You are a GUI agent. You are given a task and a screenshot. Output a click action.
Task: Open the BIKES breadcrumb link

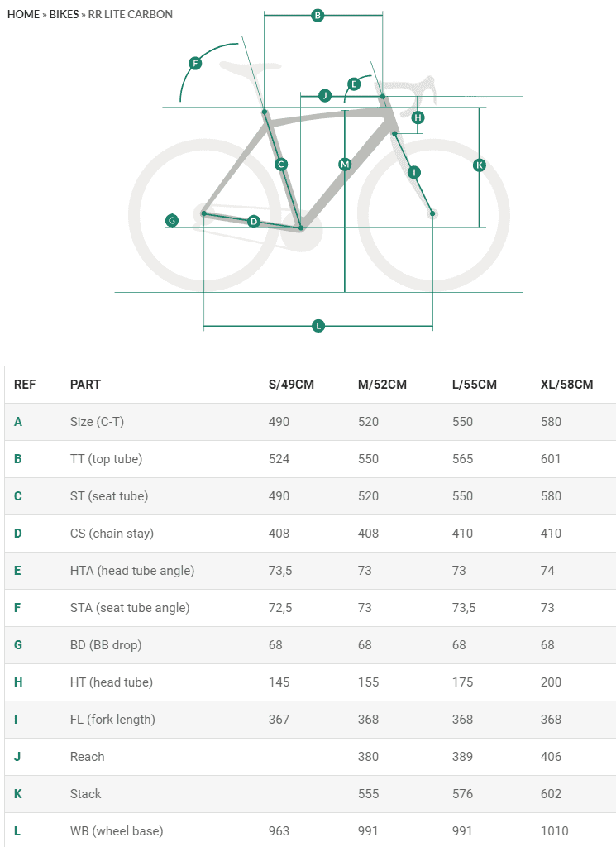click(x=64, y=15)
